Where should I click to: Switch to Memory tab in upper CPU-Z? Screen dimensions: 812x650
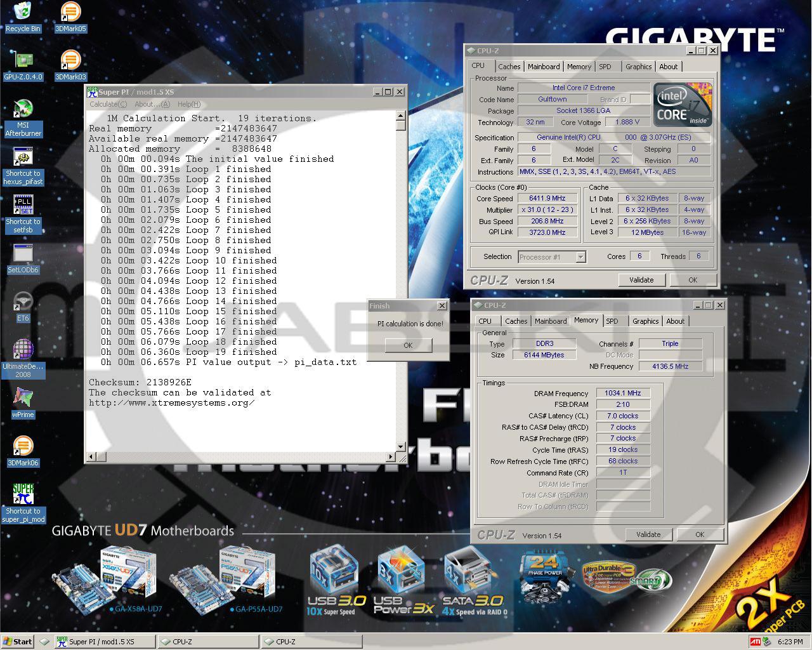click(579, 67)
